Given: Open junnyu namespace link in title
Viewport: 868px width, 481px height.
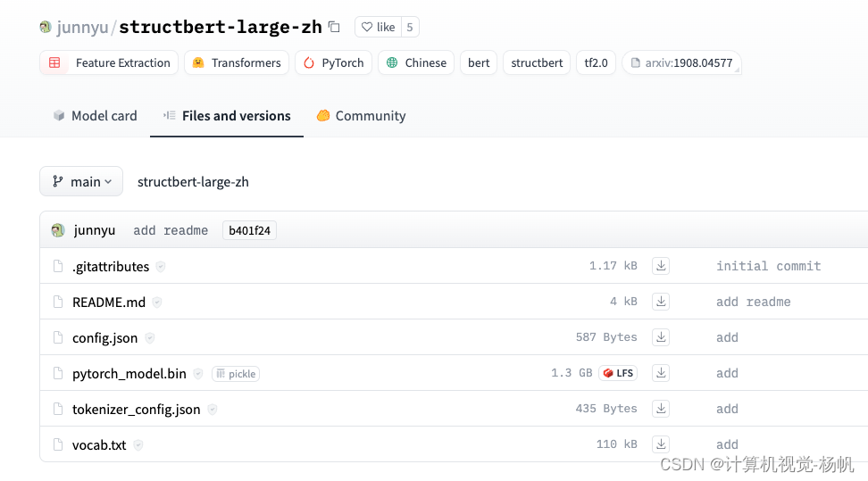Looking at the screenshot, I should point(82,27).
